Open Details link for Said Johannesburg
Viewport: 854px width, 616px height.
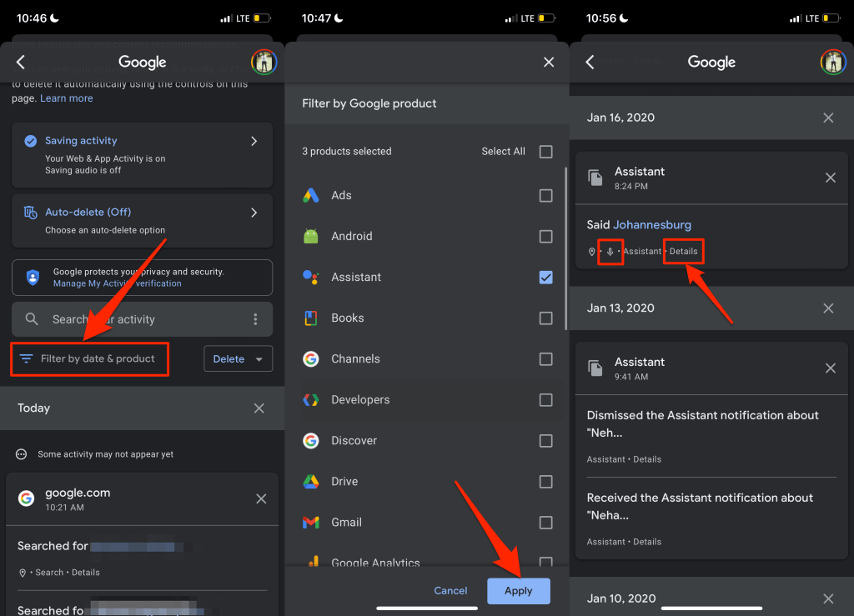click(x=683, y=252)
